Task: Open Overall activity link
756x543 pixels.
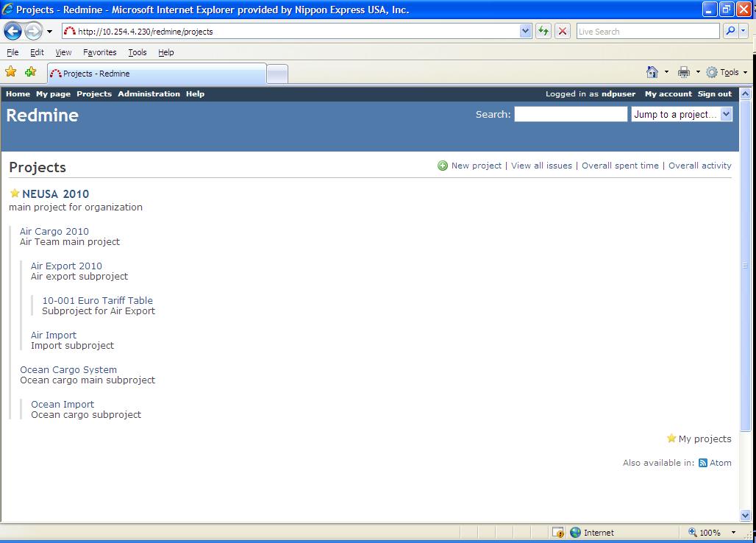Action: [699, 166]
